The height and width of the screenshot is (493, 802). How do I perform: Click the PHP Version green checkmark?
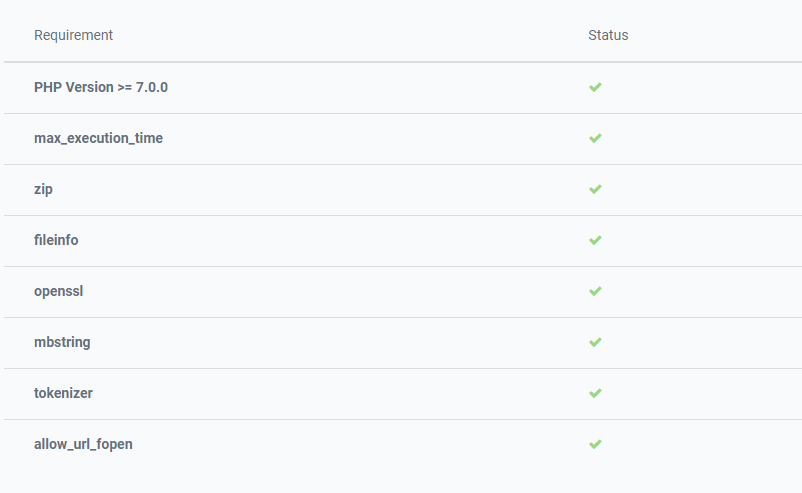pos(595,87)
